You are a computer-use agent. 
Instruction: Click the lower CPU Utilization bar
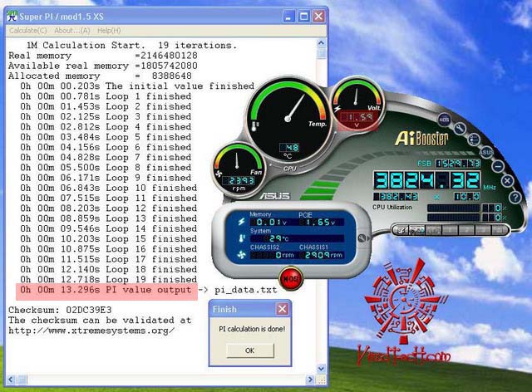tap(453, 218)
